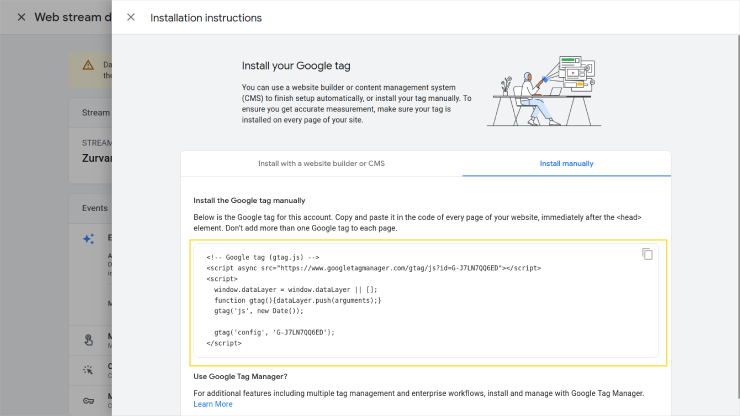Click the Install the Google tag manually heading
This screenshot has height=416, width=740.
click(263, 200)
